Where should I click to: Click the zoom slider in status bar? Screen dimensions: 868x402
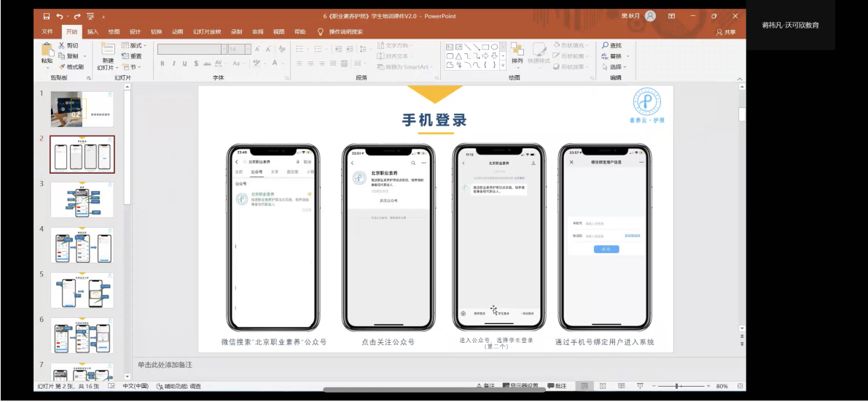678,386
